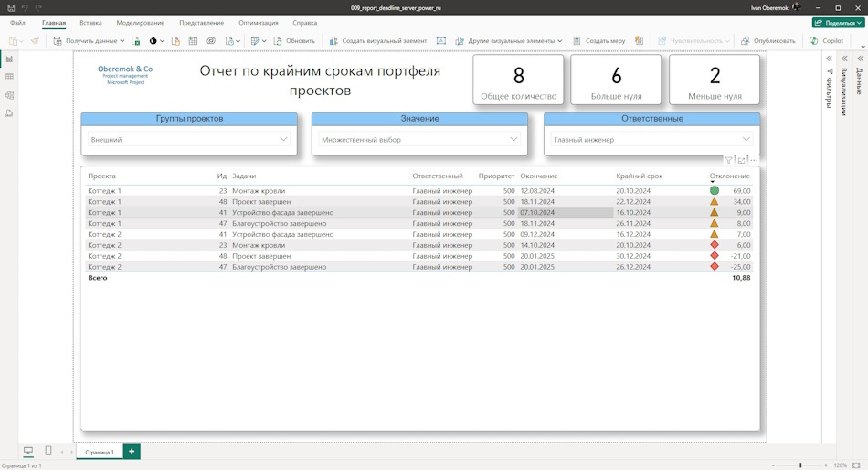Open More options ellipsis above the table
The image size is (868, 470).
(754, 160)
